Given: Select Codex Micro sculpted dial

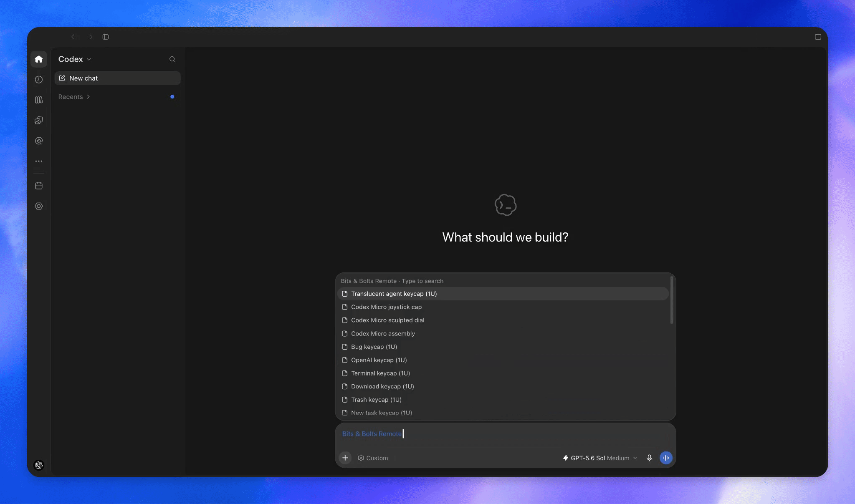Looking at the screenshot, I should point(503,320).
